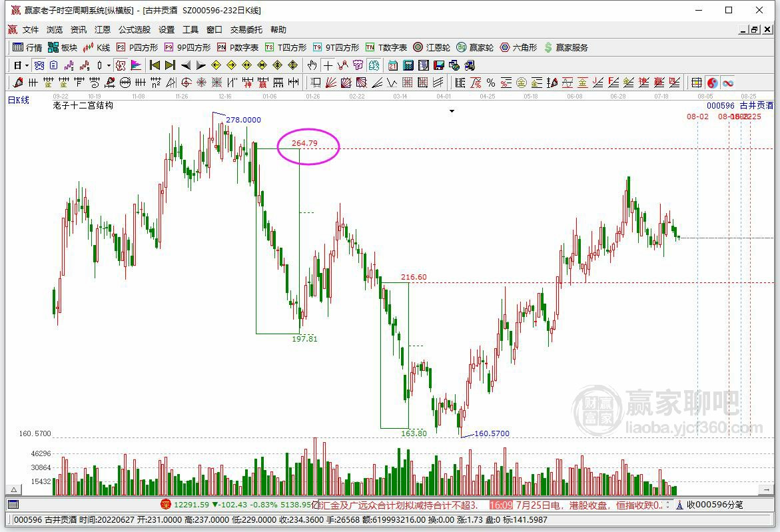Click the red 荣 circle status icon
Screen dimensions: 780x532
[x=166, y=505]
